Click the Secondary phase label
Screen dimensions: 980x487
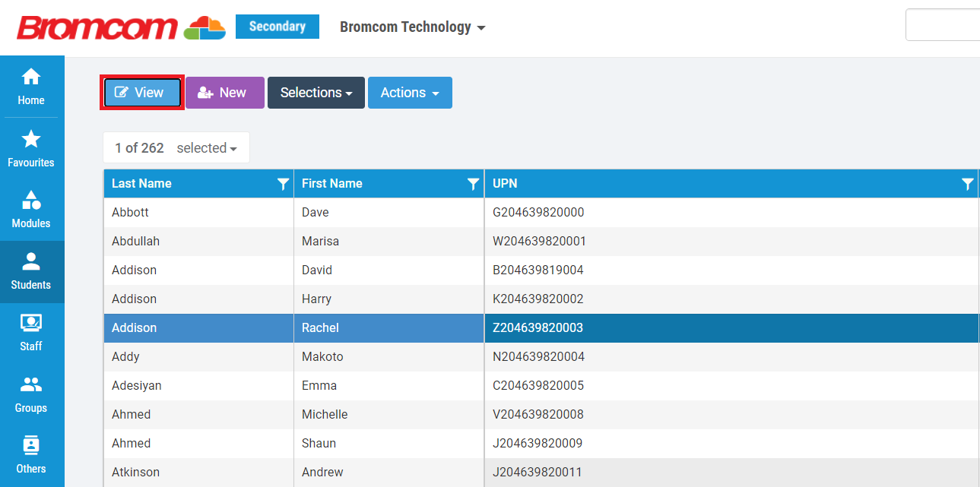[x=277, y=27]
